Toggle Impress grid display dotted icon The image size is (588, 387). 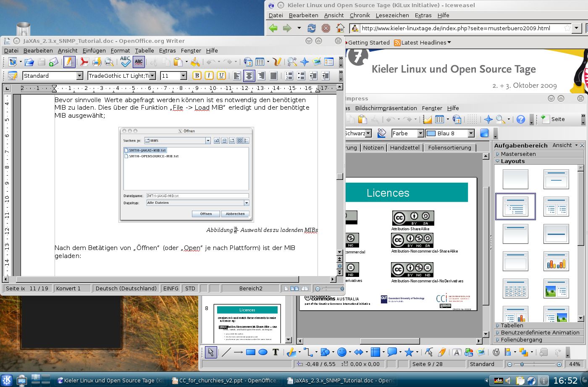coord(472,119)
